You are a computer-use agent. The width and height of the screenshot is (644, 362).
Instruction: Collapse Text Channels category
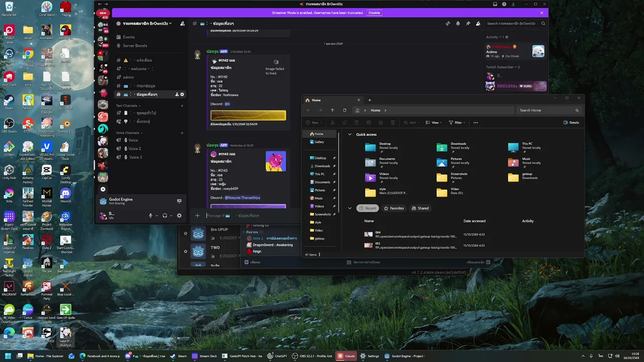tap(128, 106)
